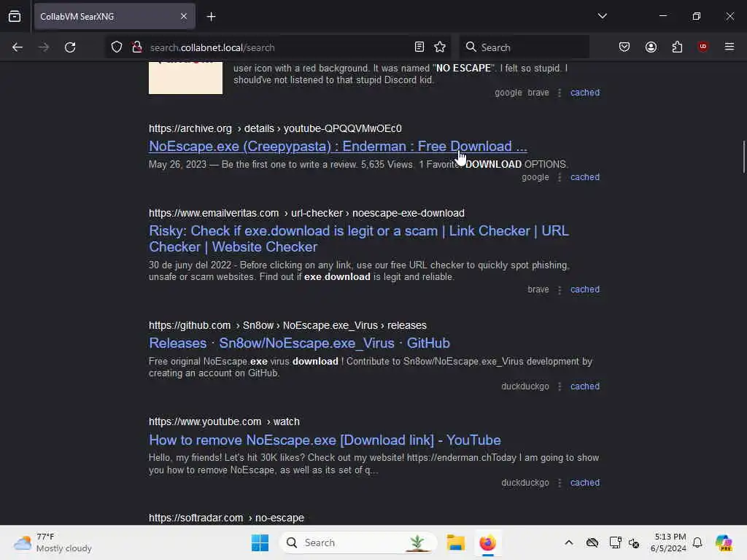Open the extensions puzzle icon
747x560 pixels.
[677, 47]
